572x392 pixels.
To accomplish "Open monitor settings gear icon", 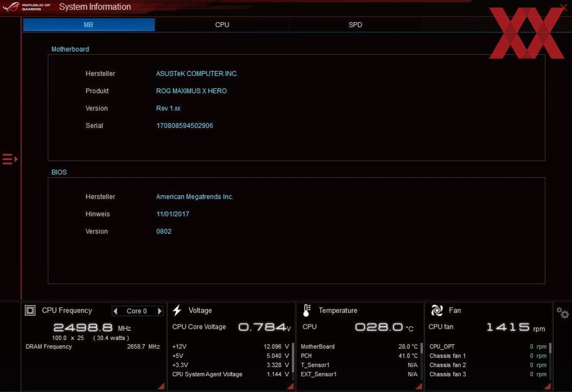I will click(562, 313).
